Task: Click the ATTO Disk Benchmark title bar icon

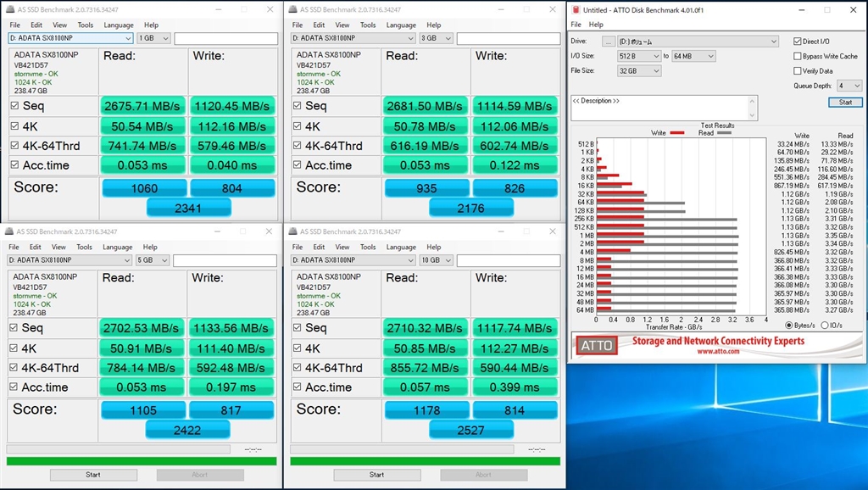Action: (576, 10)
